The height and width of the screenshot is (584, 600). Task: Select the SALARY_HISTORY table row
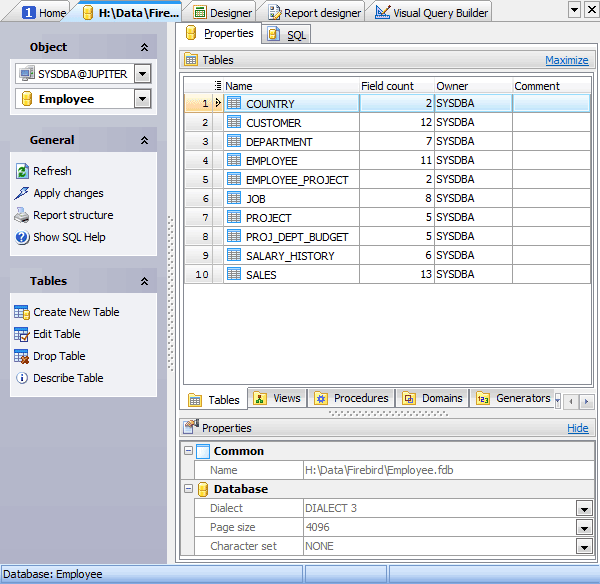(x=290, y=256)
